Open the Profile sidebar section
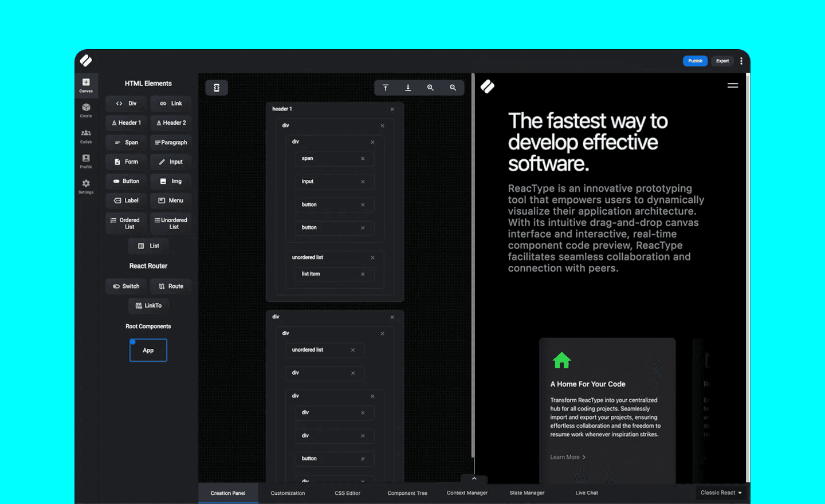 point(86,161)
